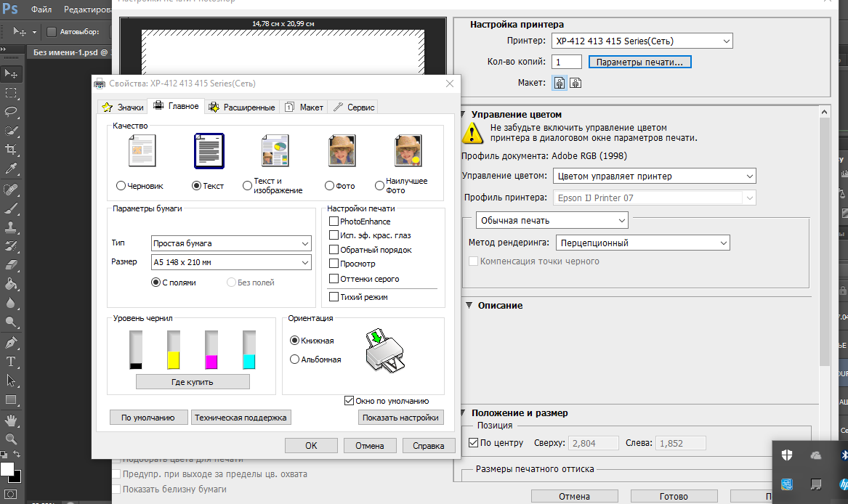Uncheck Окно по умолчанию
The width and height of the screenshot is (848, 504).
pos(350,401)
